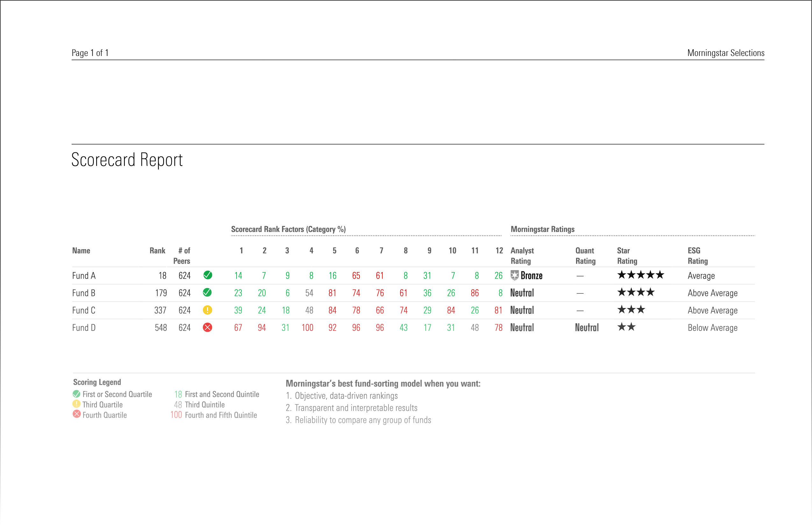Select the Rank column header
812x525 pixels.
click(x=157, y=251)
